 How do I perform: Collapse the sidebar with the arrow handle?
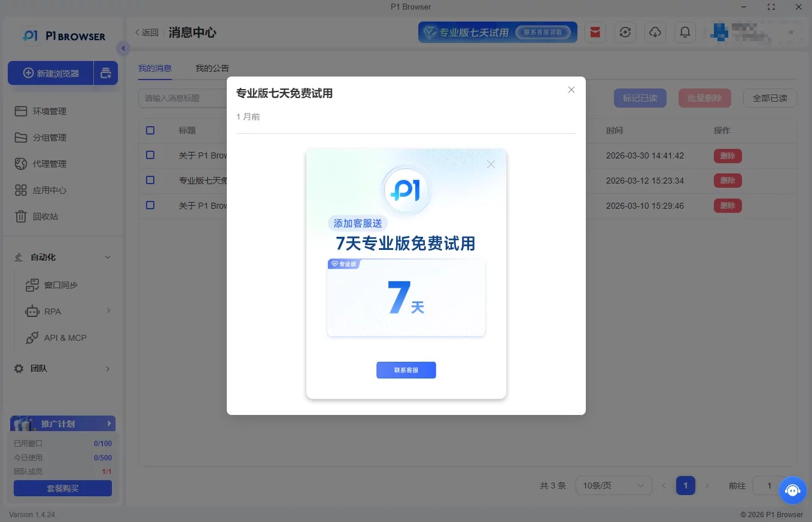(x=123, y=48)
